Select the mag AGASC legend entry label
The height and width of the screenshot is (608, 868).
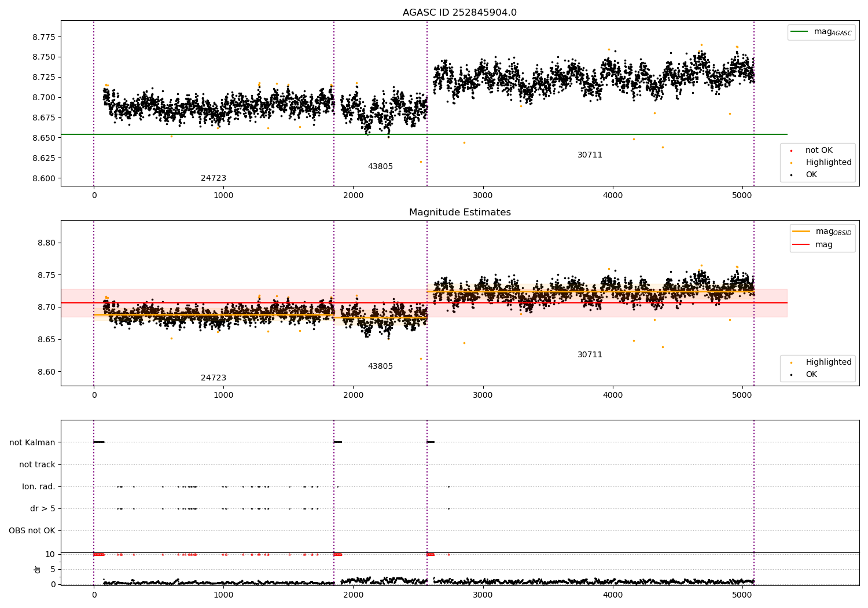(833, 32)
